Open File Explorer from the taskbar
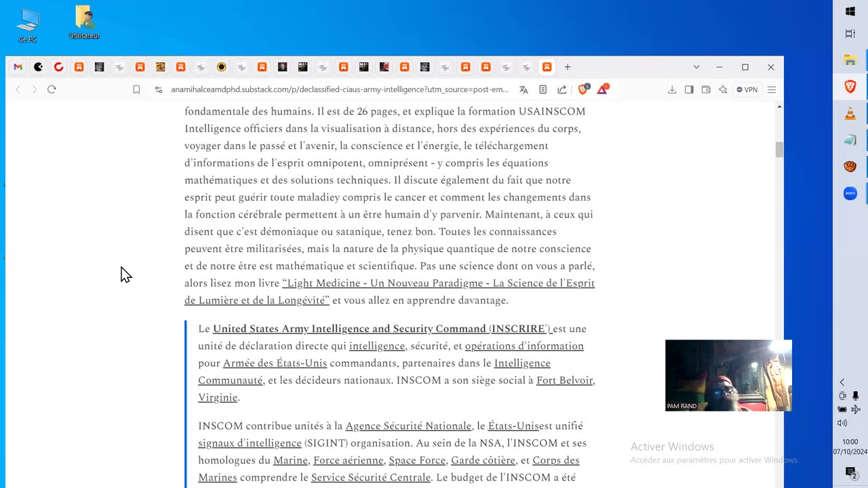The image size is (868, 488). click(850, 60)
